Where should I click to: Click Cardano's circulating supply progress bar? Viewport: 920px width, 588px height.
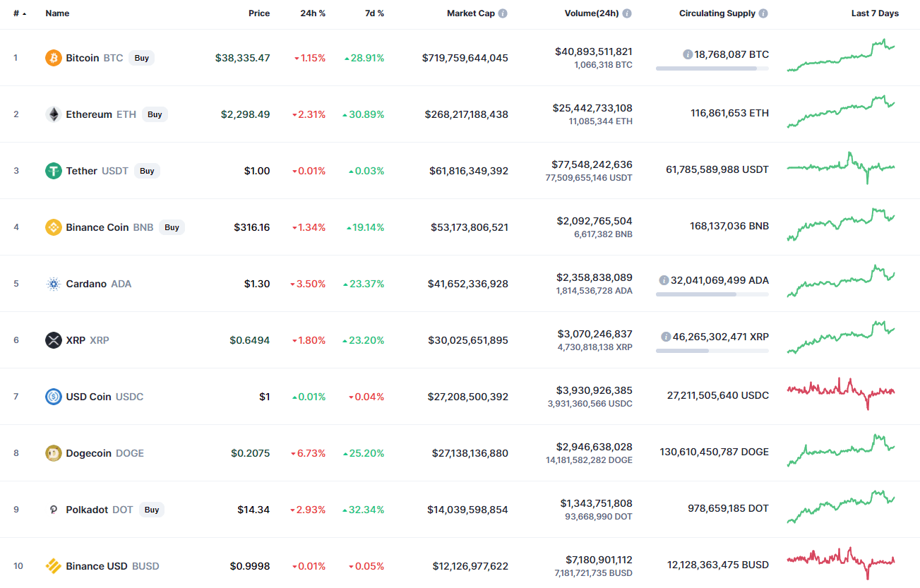click(x=712, y=294)
